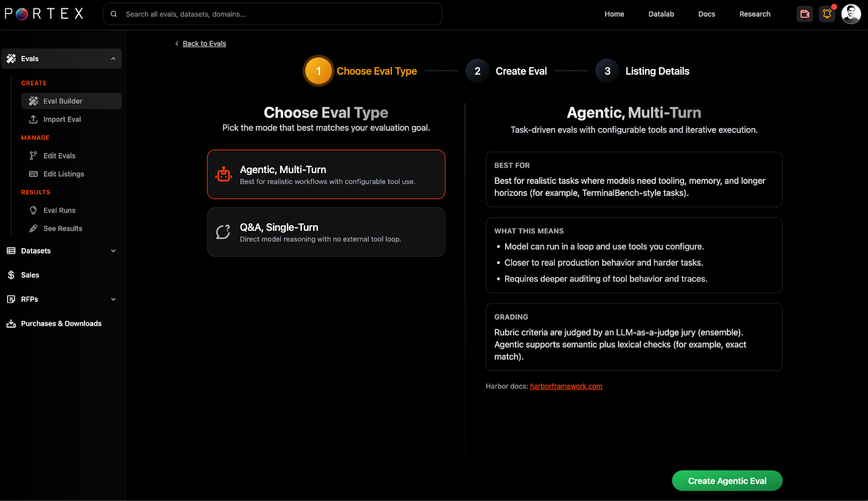Click the GRADING card label
Screen dimensions: 868x501
point(511,317)
